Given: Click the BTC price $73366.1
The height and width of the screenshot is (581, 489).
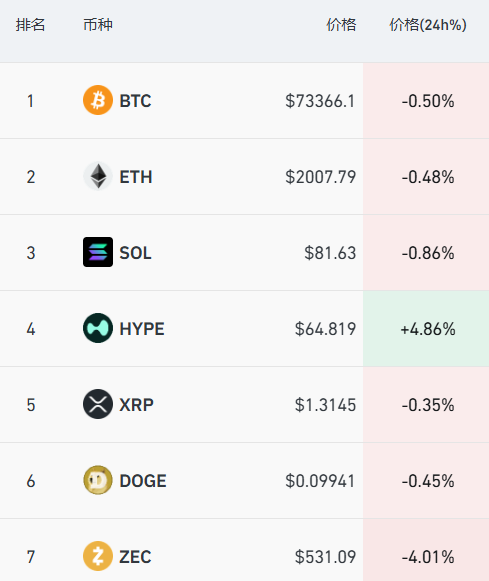Looking at the screenshot, I should 320,101.
